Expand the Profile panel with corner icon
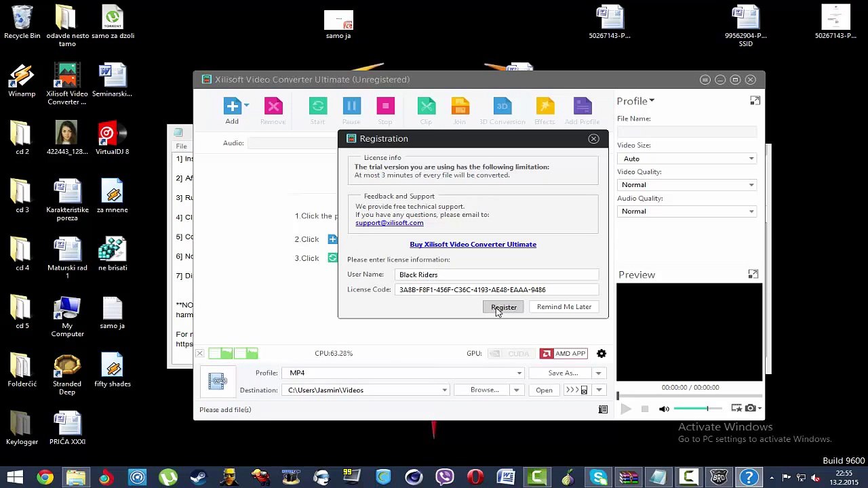The image size is (868, 488). [755, 100]
